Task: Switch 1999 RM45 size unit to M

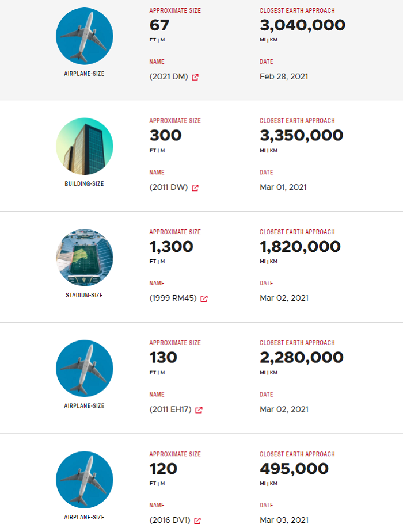Action: (x=163, y=262)
